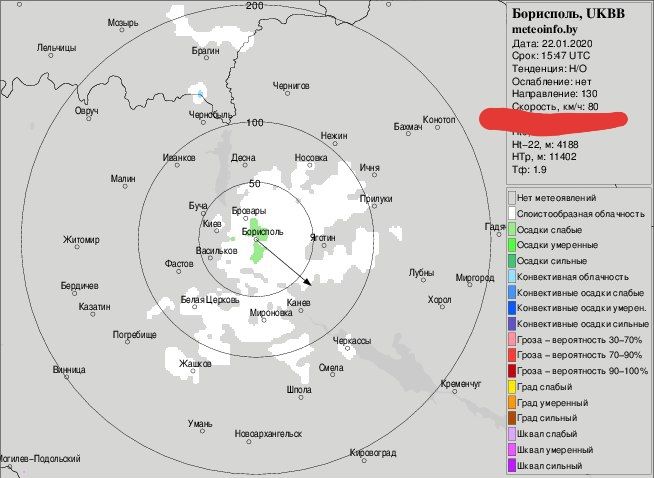Select the 'Ht–22, м: 4188' value
The height and width of the screenshot is (478, 654).
coord(545,144)
